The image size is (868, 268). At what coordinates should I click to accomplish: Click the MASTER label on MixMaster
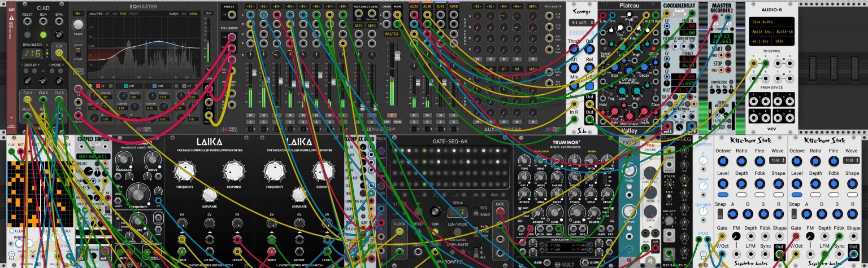pyautogui.click(x=392, y=34)
